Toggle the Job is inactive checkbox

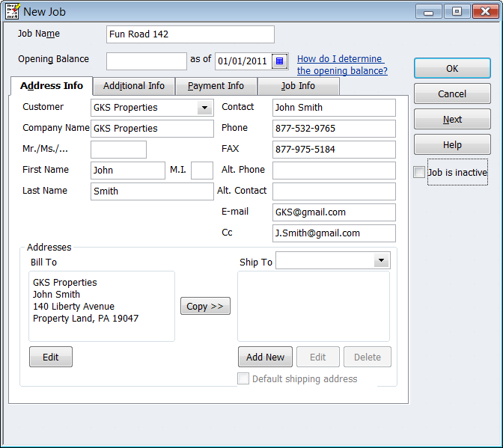(x=419, y=173)
